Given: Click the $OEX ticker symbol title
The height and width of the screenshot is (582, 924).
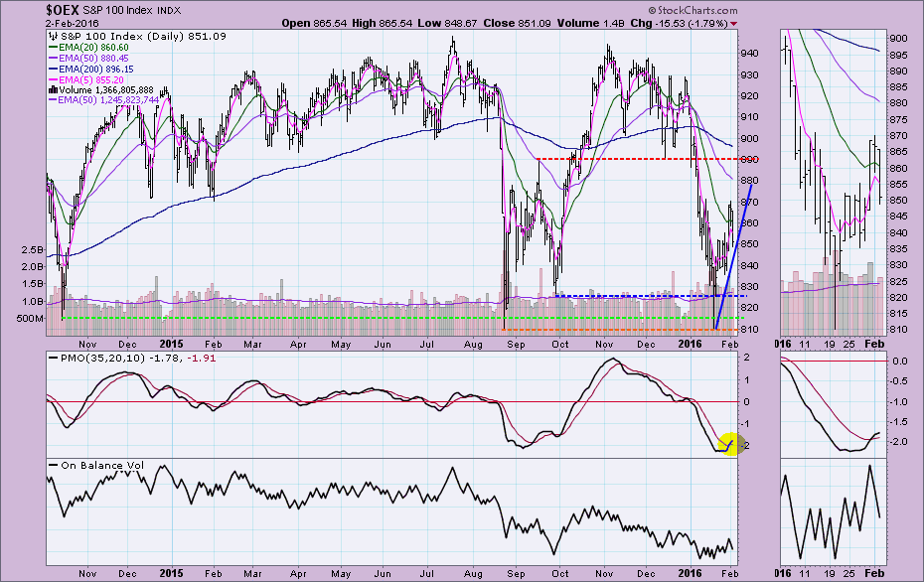Looking at the screenshot, I should tap(63, 10).
